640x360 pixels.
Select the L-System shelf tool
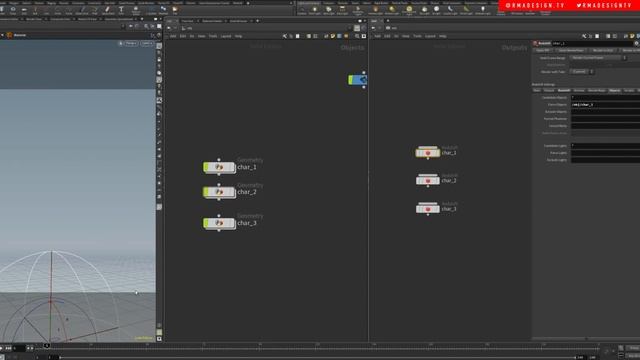pos(151,10)
